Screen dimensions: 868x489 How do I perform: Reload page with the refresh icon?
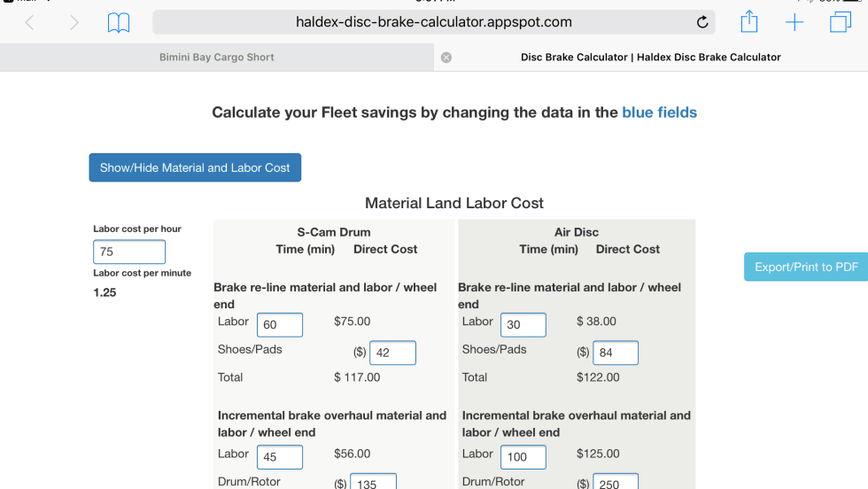(702, 23)
